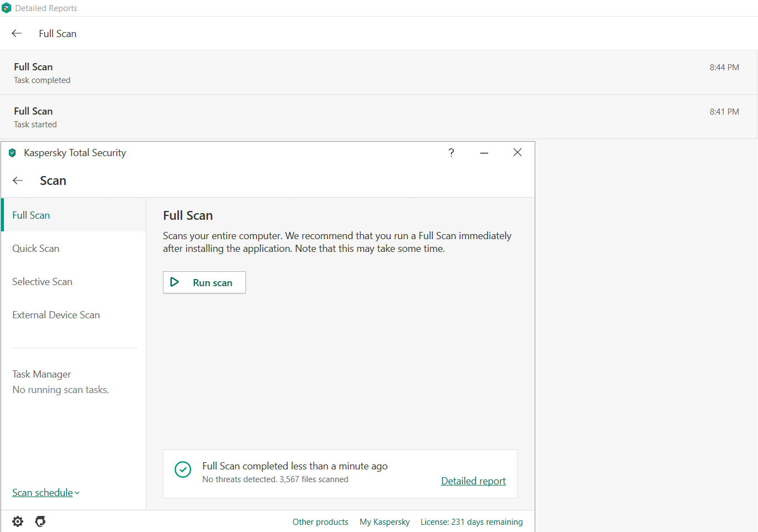758x532 pixels.
Task: Switch to Quick Scan
Action: point(36,249)
